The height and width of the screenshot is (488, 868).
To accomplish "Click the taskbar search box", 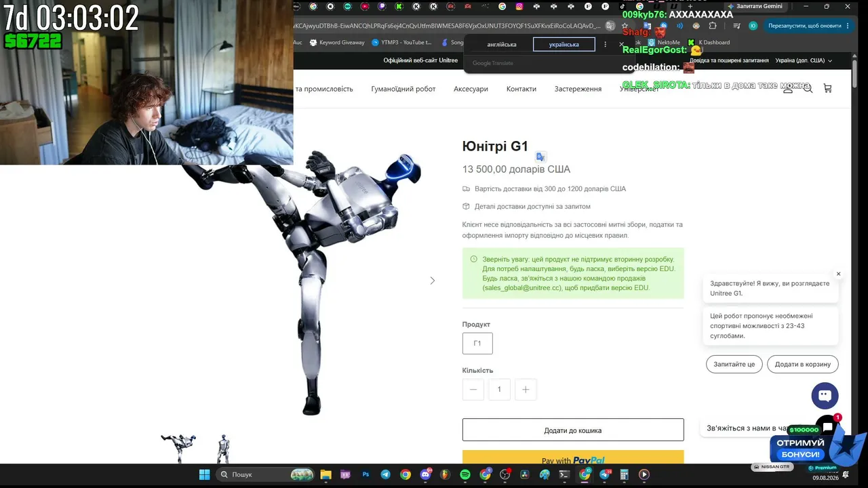I will [264, 474].
